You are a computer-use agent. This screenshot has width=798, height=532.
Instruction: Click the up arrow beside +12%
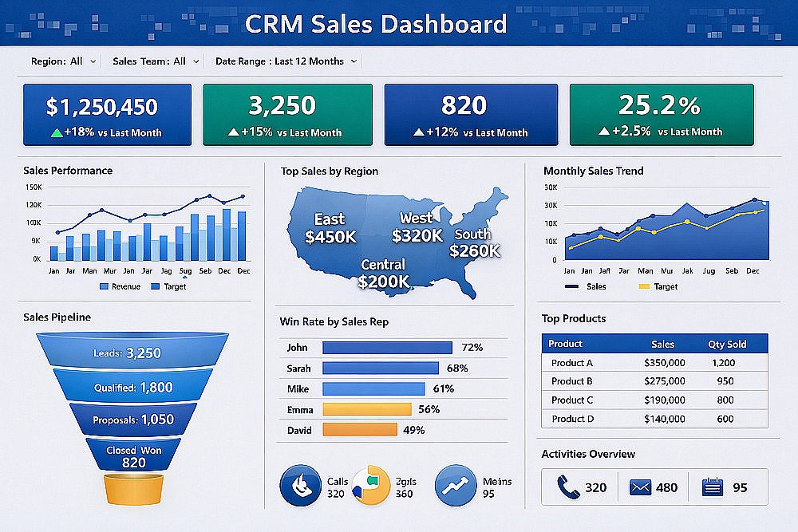point(419,132)
